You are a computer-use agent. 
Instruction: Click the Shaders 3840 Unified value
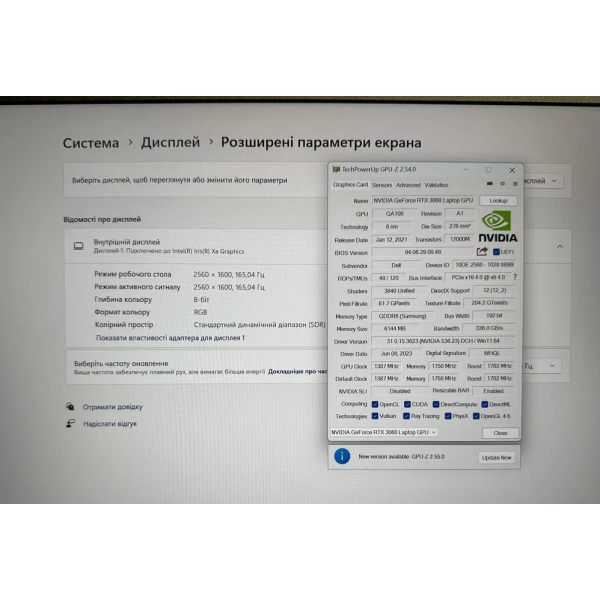tap(399, 290)
